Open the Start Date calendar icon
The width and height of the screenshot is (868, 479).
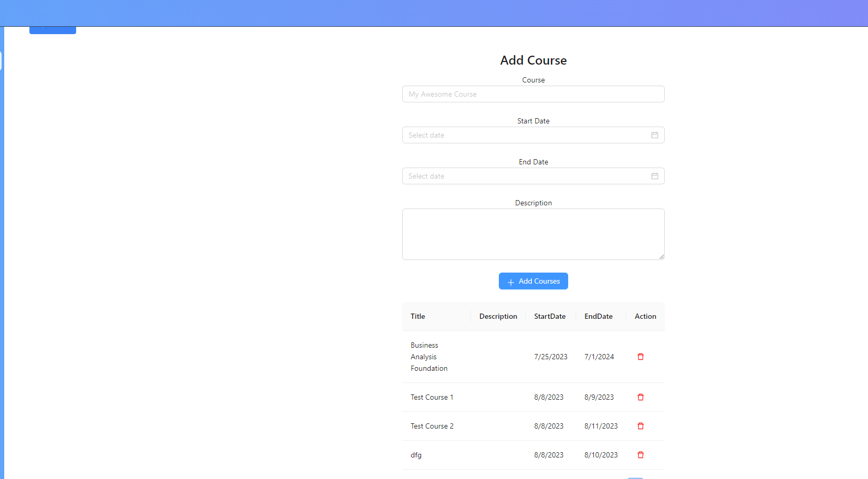(x=654, y=135)
